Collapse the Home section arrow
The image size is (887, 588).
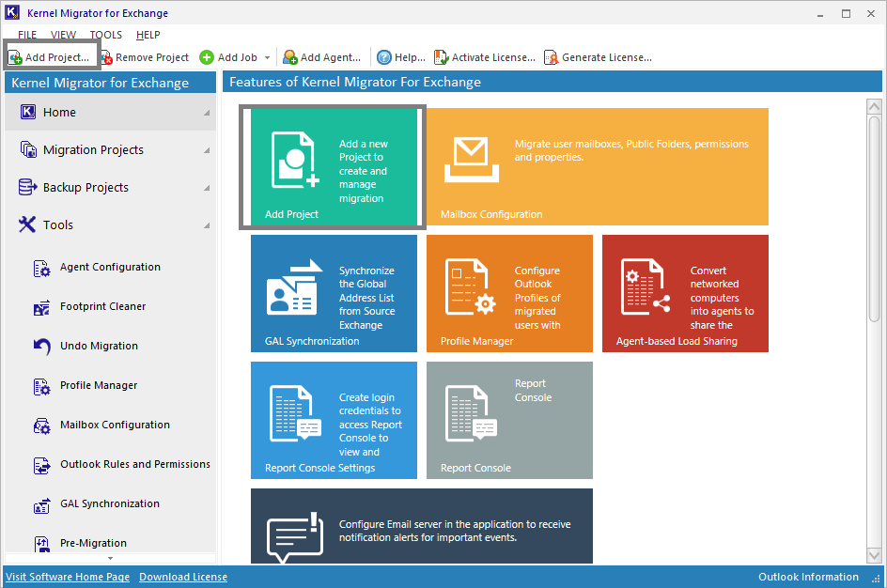tap(207, 113)
